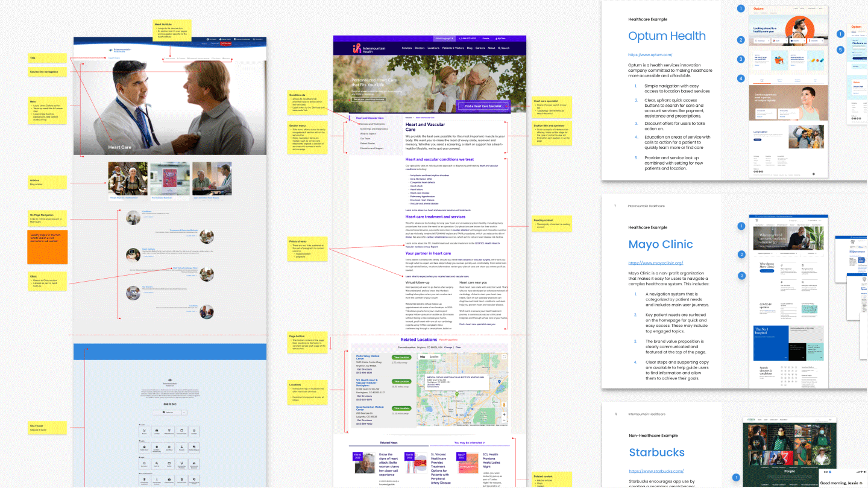
Task: Select the 'Site Footer' sticky note
Action: click(48, 428)
